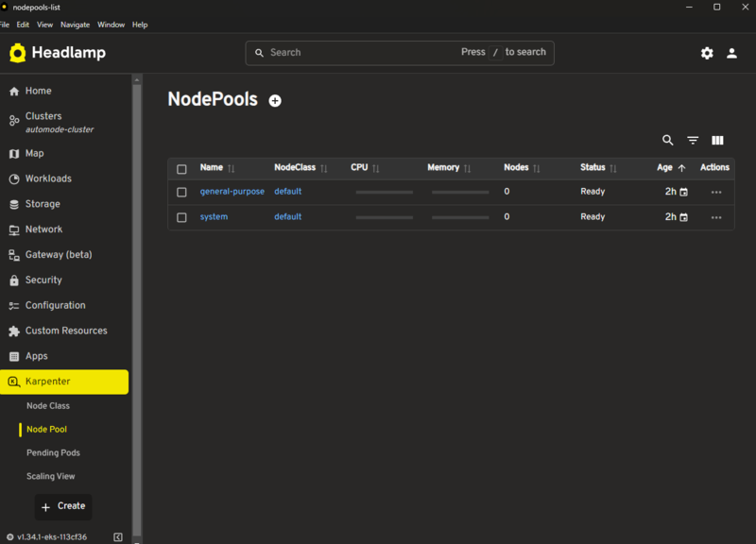Viewport: 756px width, 544px height.
Task: Click the sidebar vertical scrollbar
Action: (x=137, y=309)
